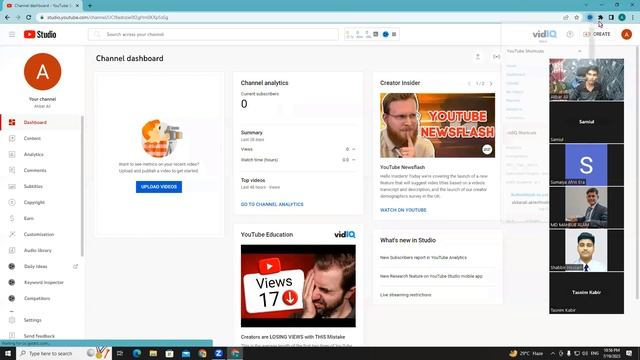Click the vidIQ logo in the header
Screen dimensions: 640x360
tap(544, 34)
